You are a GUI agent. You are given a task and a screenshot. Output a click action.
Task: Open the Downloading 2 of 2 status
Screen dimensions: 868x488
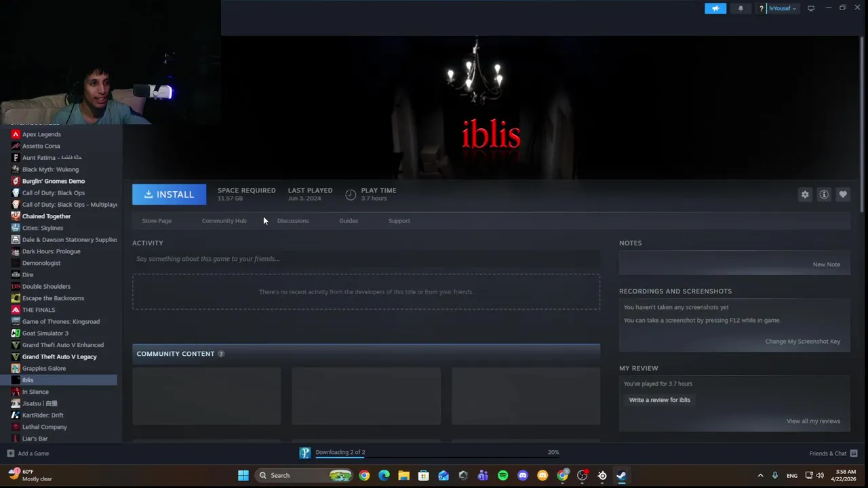[x=340, y=452]
